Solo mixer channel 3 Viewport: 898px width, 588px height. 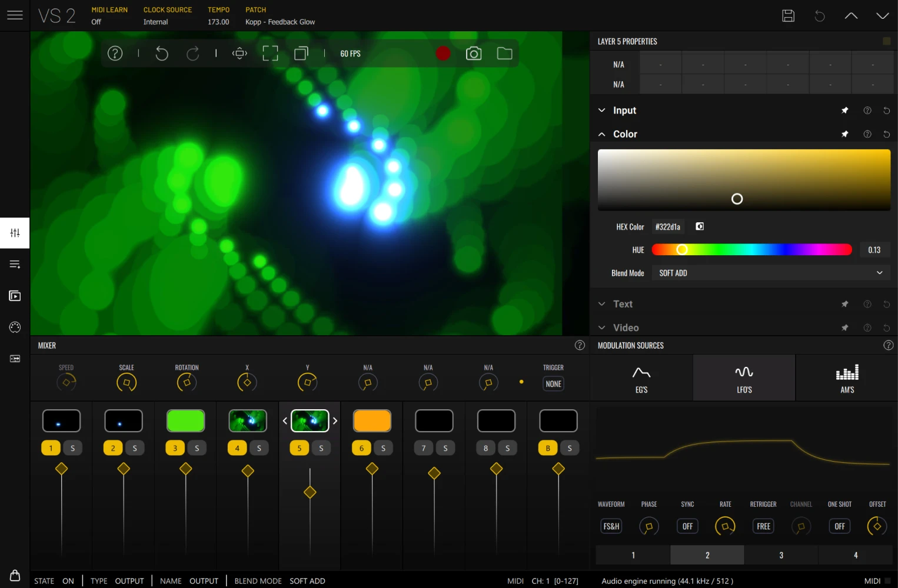click(x=197, y=447)
